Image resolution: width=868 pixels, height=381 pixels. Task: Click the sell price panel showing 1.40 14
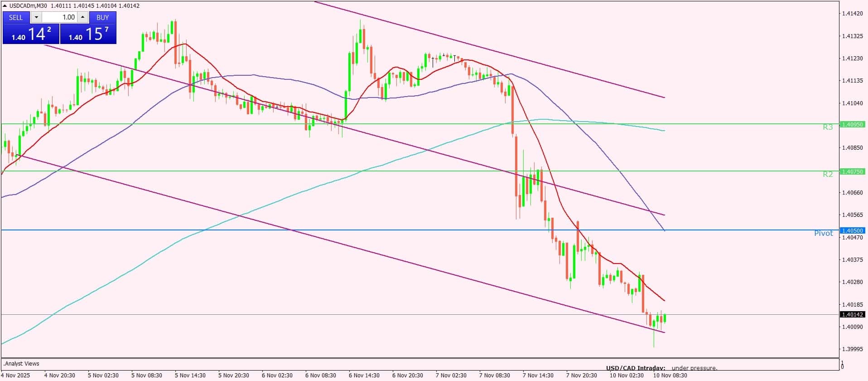pos(31,34)
